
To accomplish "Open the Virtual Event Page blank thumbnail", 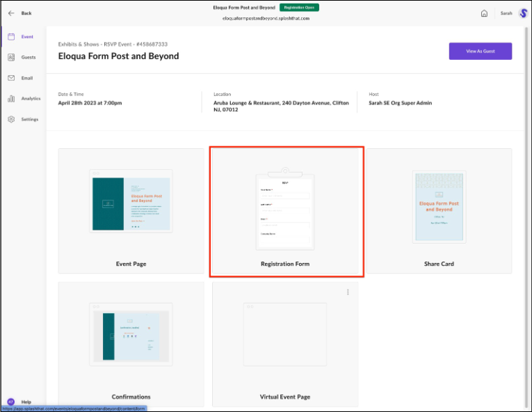I will point(285,334).
